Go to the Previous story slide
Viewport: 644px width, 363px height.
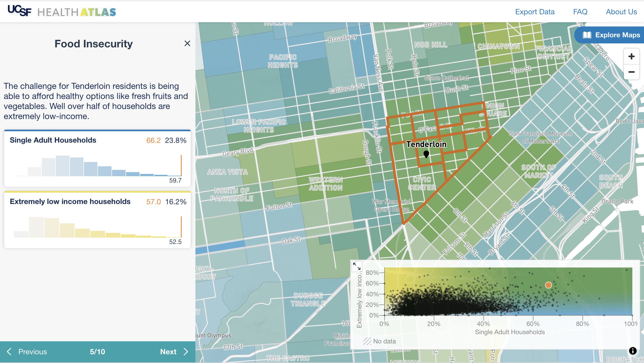(26, 352)
